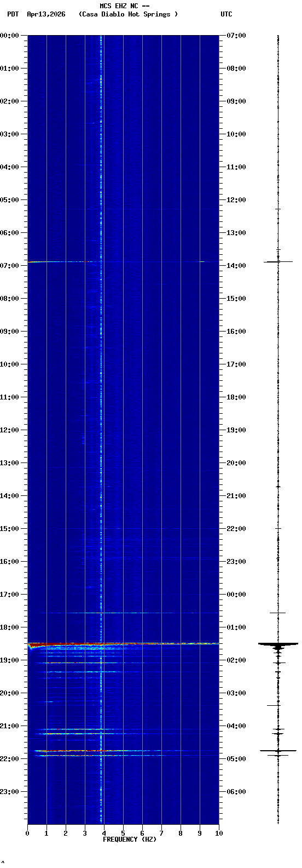
Task: Click the frequency axis '1' tick label
Action: pyautogui.click(x=47, y=833)
